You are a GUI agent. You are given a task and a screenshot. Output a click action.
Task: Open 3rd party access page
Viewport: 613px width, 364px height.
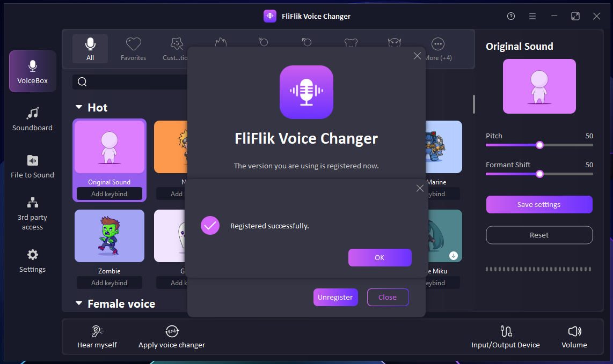click(x=33, y=213)
